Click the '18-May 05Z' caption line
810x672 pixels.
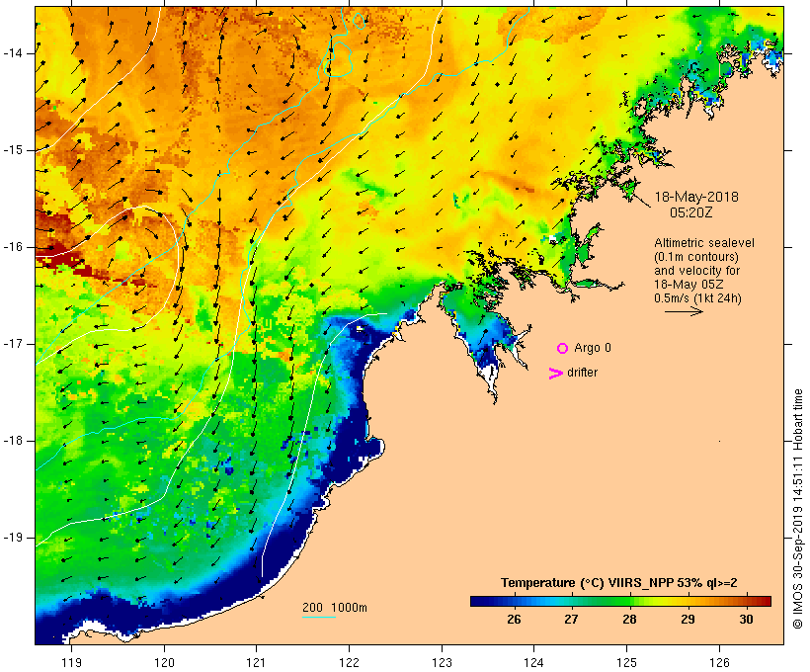[688, 285]
